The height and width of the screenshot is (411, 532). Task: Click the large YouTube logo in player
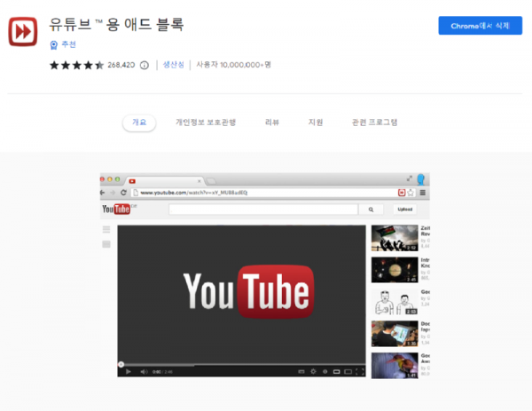click(248, 291)
